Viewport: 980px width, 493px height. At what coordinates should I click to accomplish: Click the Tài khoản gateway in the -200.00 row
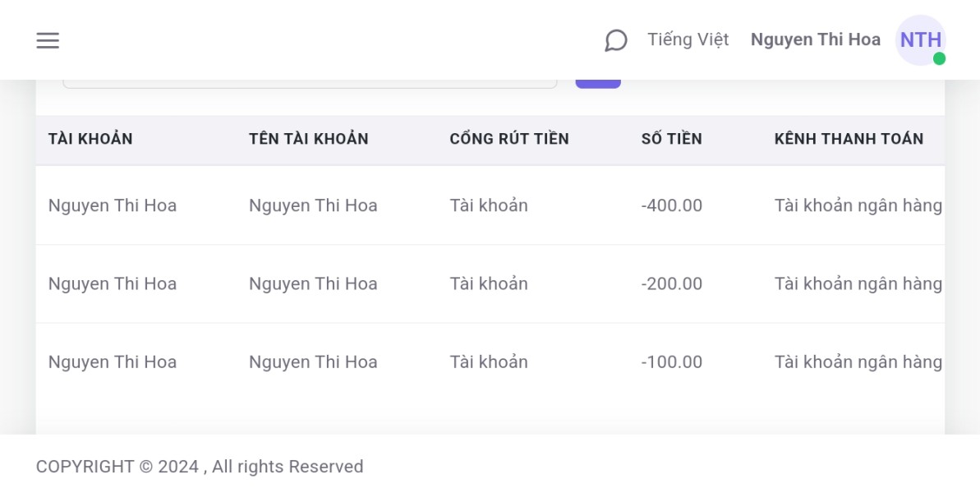pyautogui.click(x=488, y=283)
